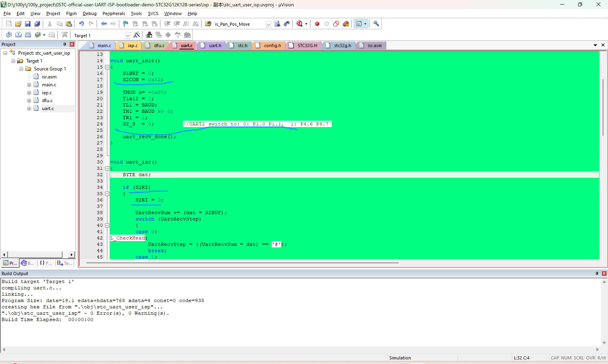Open the Peripherals menu
This screenshot has width=608, height=364.
(x=114, y=13)
